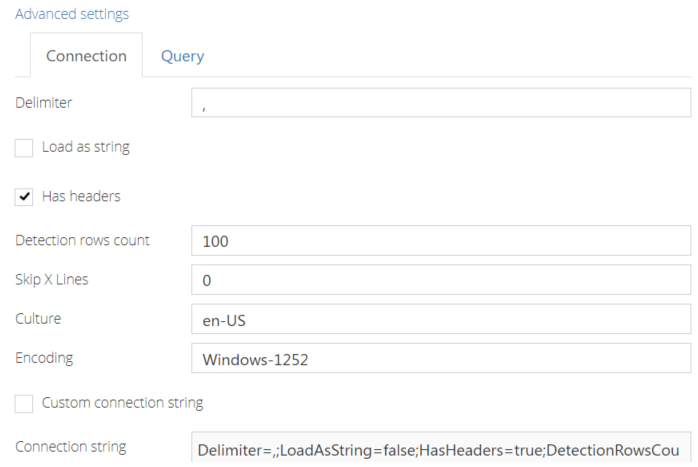This screenshot has width=698, height=467.
Task: Click the Culture field showing en-US
Action: coord(441,319)
